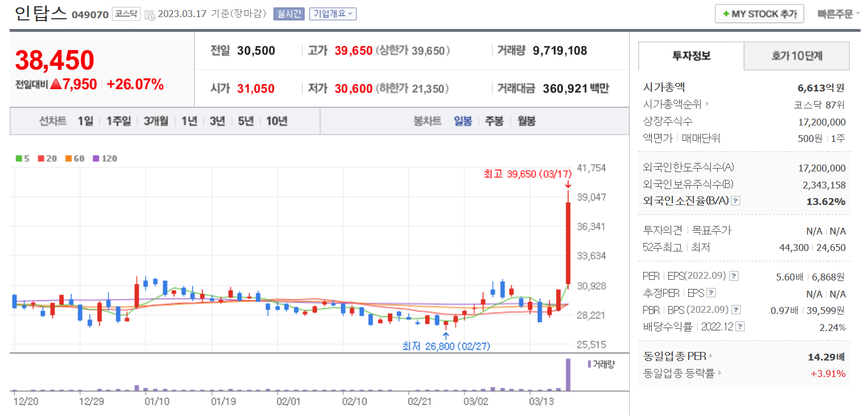Click the tall 03/17 volume bar

coord(567,375)
